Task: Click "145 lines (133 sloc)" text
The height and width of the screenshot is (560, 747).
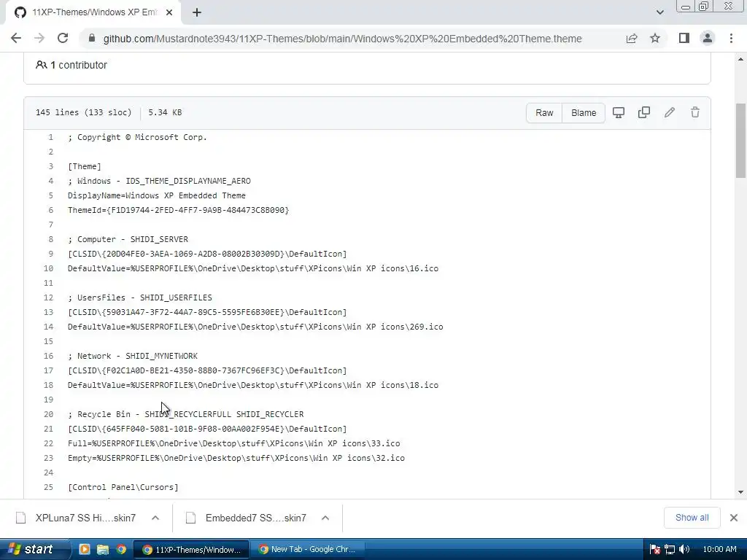Action: tap(83, 112)
